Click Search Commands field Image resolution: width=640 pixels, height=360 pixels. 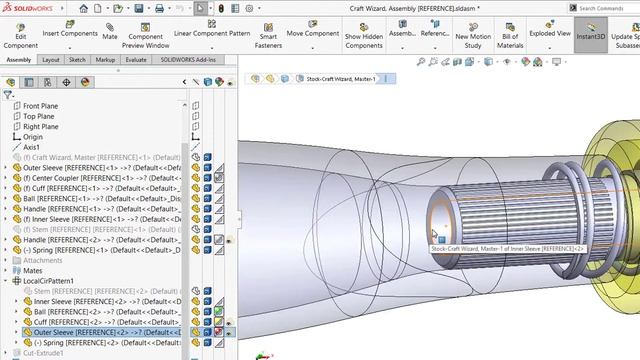click(604, 8)
